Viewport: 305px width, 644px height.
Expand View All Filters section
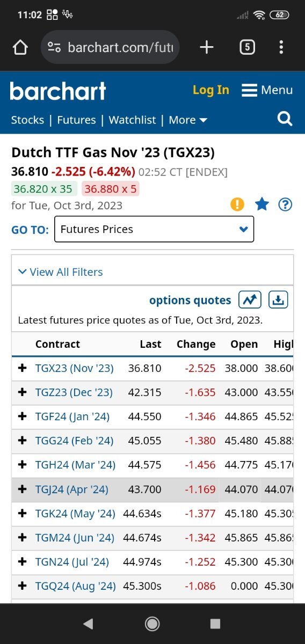[x=60, y=272]
